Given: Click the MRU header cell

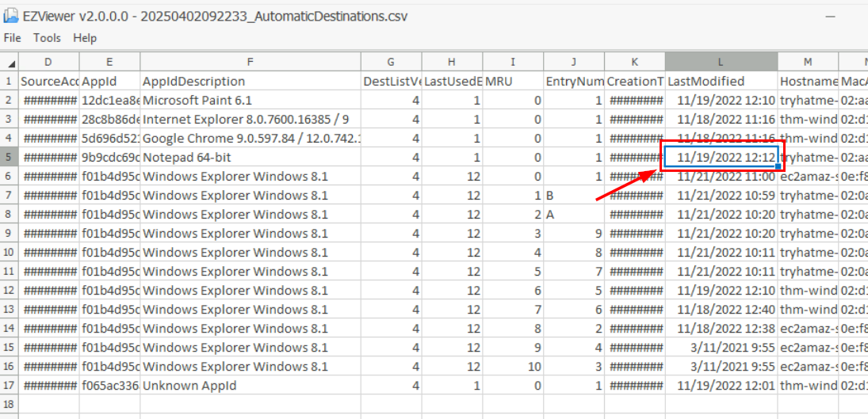Looking at the screenshot, I should click(513, 82).
